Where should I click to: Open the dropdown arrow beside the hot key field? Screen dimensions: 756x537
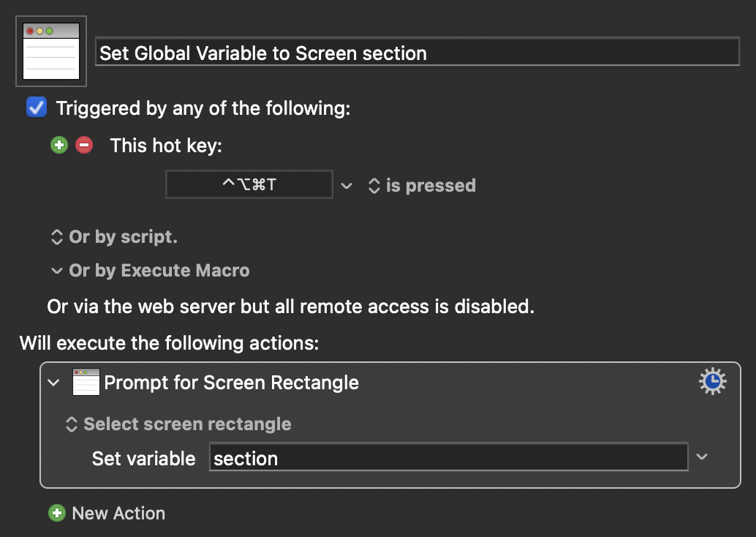pos(347,186)
